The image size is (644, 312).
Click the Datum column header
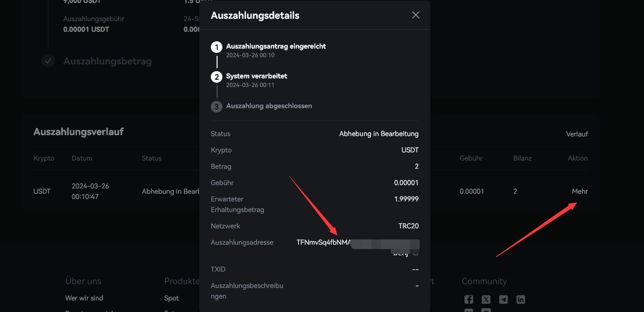pyautogui.click(x=82, y=158)
